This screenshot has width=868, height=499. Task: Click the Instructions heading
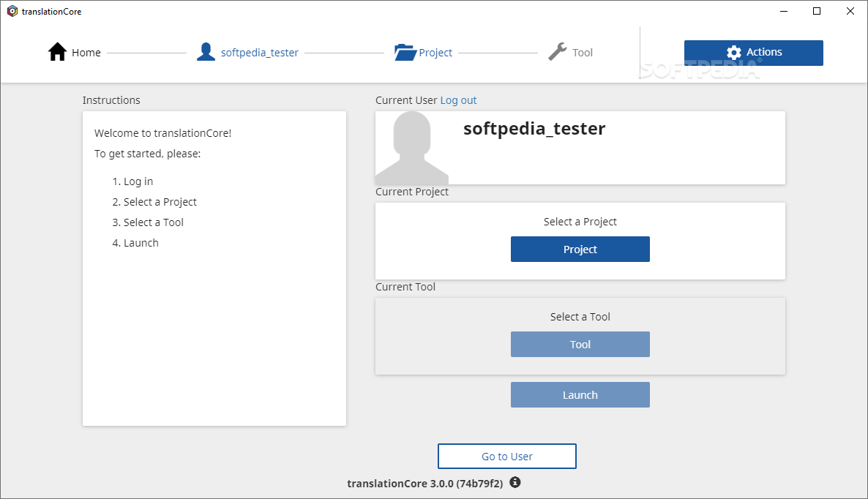coord(111,100)
